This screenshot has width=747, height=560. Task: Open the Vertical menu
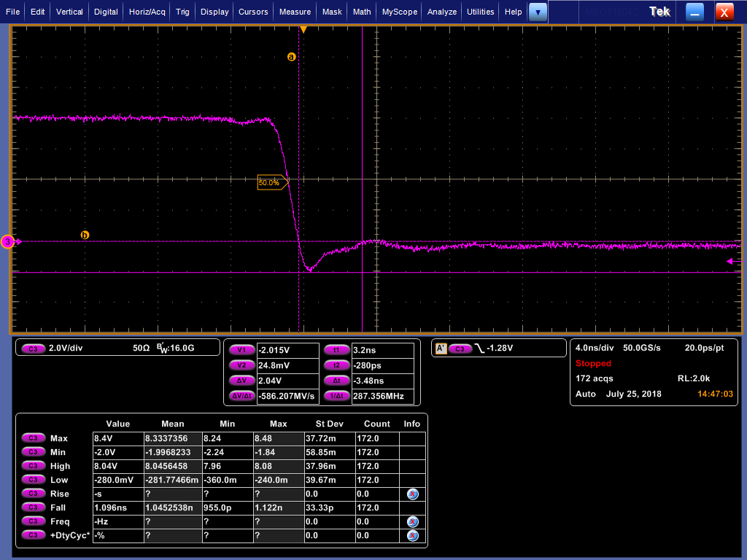tap(69, 12)
